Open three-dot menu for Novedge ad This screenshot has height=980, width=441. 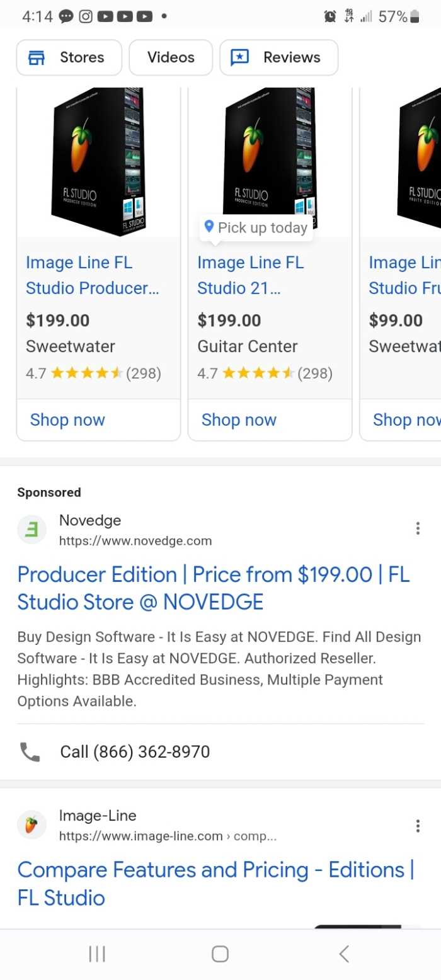click(418, 528)
